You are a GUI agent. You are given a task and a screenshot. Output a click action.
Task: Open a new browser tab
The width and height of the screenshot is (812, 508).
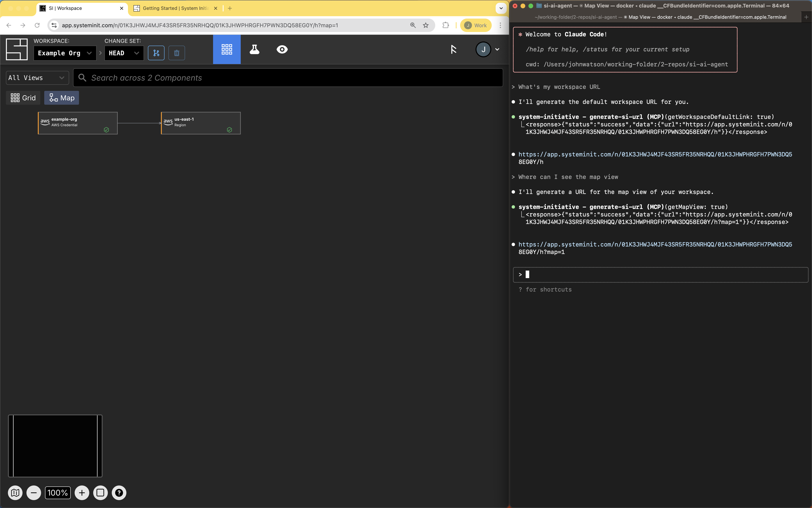pyautogui.click(x=230, y=8)
